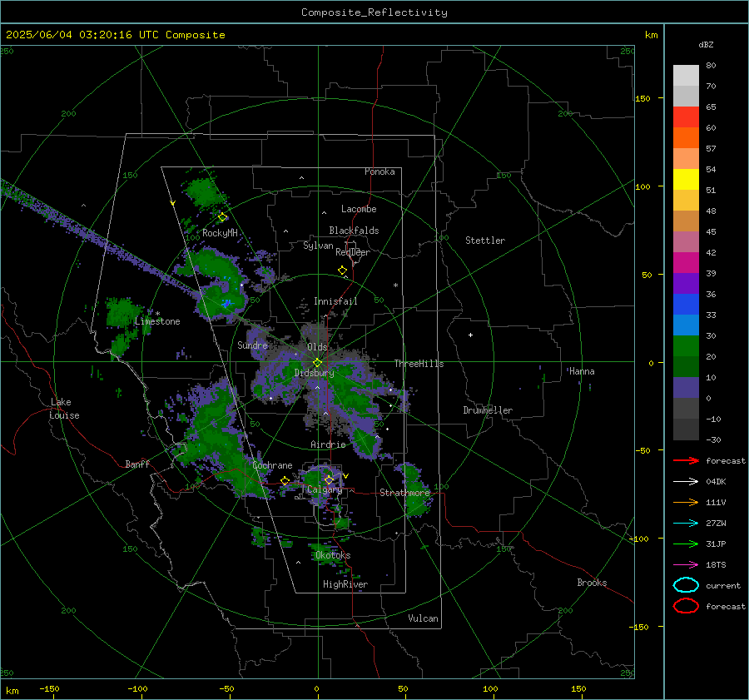This screenshot has height=700, width=749.
Task: Click the RockyMH label
Action: click(220, 233)
